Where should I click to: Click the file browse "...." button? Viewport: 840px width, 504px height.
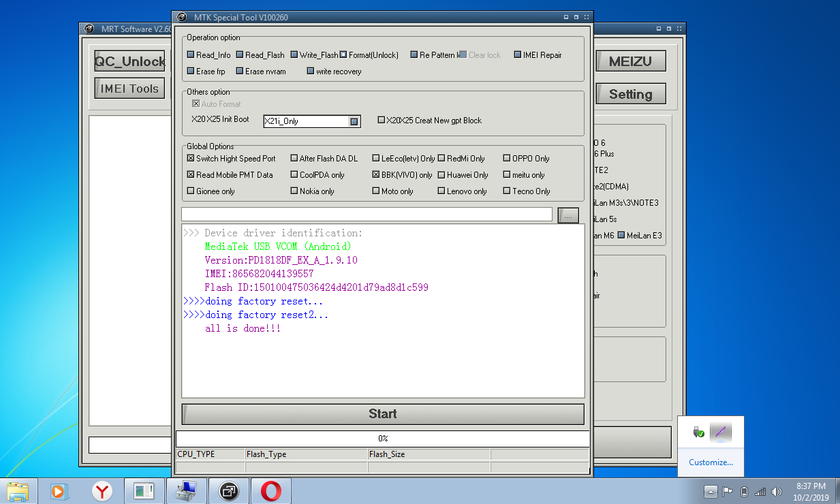pyautogui.click(x=568, y=215)
